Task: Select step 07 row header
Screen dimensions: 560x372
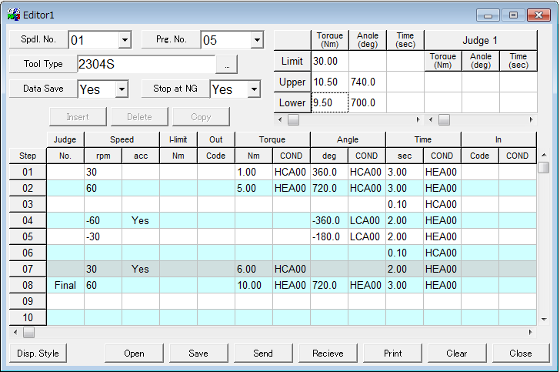Action: [28, 269]
